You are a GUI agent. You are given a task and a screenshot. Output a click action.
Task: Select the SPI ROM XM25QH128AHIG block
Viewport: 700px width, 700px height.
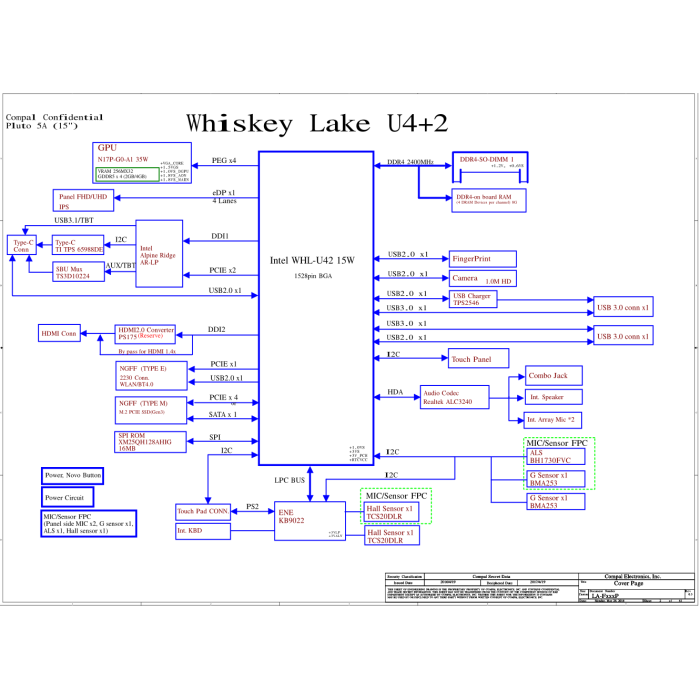point(150,442)
